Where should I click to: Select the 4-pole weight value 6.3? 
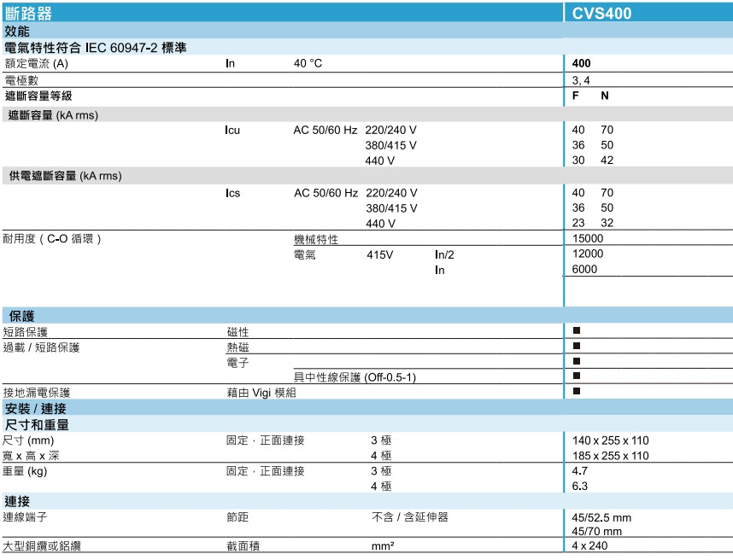click(579, 486)
